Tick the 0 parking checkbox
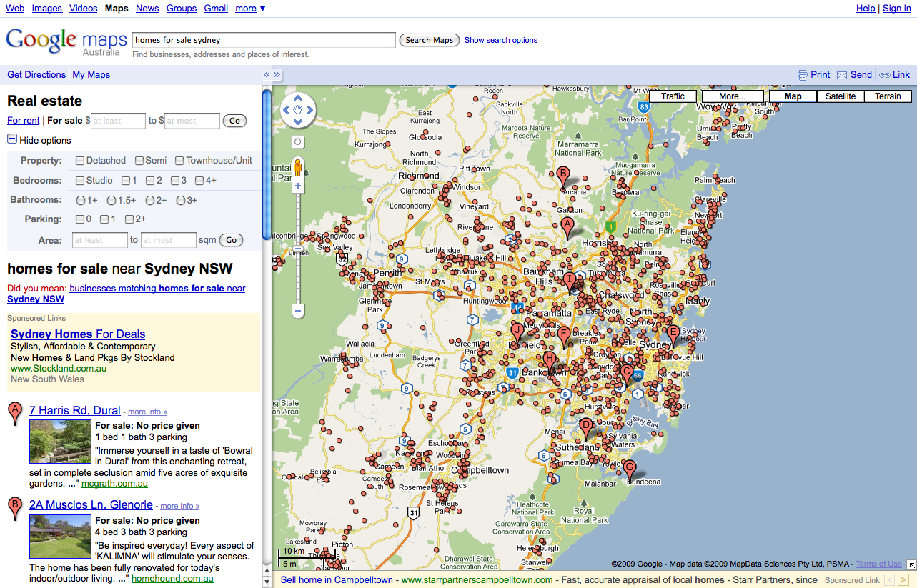 [x=80, y=219]
